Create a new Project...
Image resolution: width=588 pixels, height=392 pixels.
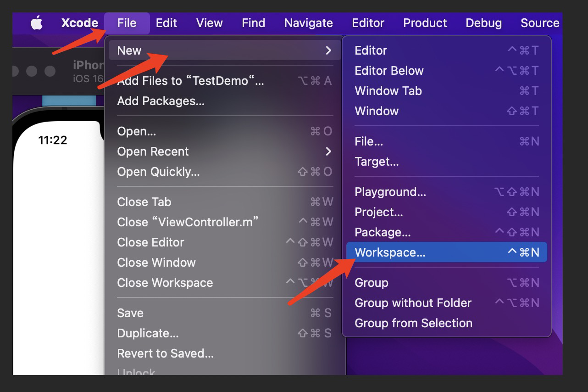pyautogui.click(x=447, y=212)
